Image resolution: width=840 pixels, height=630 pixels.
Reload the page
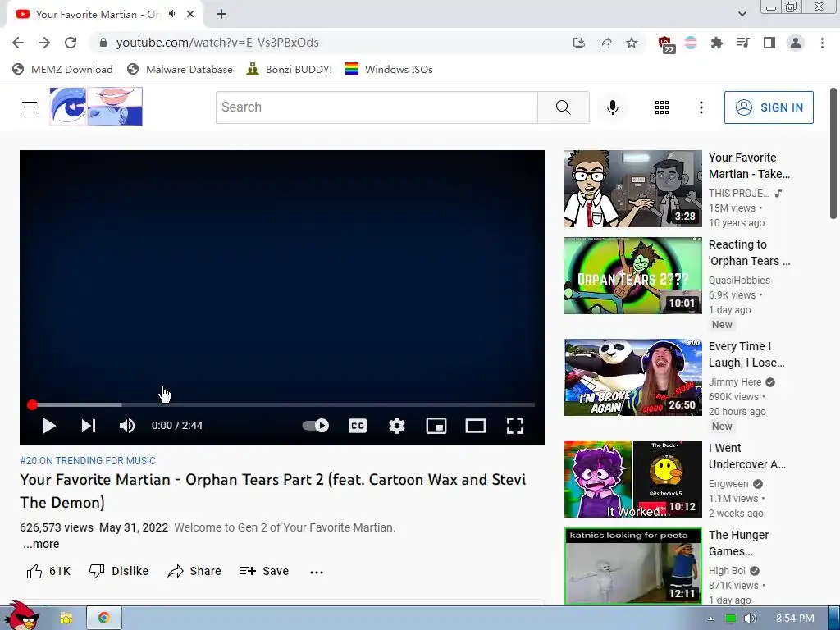[71, 43]
